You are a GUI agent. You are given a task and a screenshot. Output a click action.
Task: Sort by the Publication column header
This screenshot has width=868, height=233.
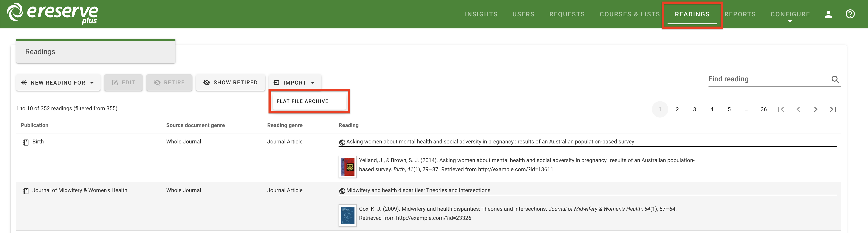pos(34,125)
